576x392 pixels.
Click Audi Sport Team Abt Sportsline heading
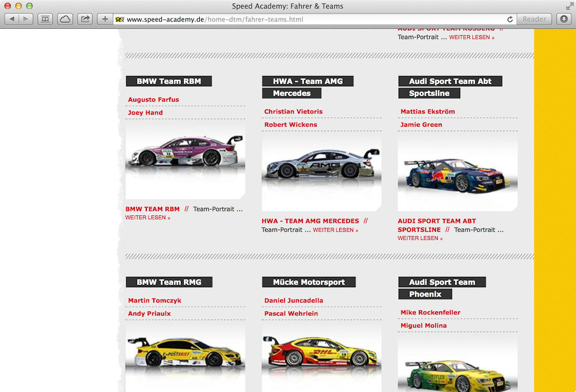[x=450, y=87]
